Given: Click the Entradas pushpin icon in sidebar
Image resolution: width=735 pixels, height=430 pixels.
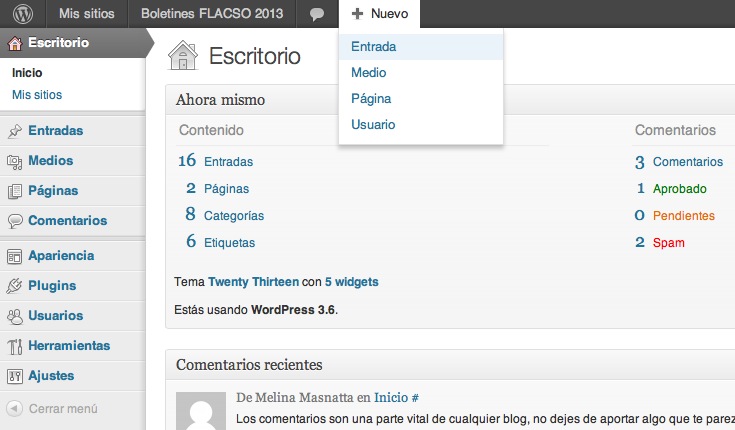Looking at the screenshot, I should coord(15,131).
